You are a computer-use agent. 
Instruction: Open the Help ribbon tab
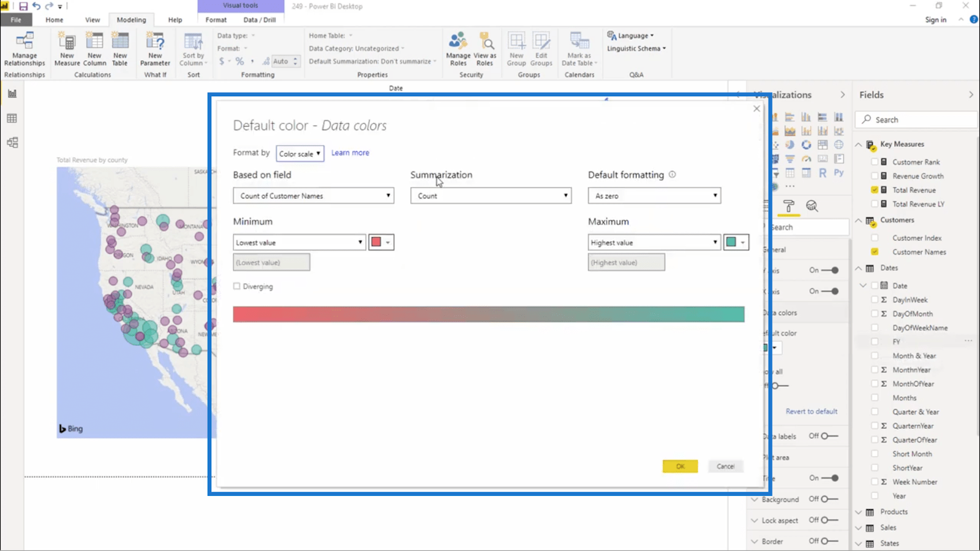[175, 20]
